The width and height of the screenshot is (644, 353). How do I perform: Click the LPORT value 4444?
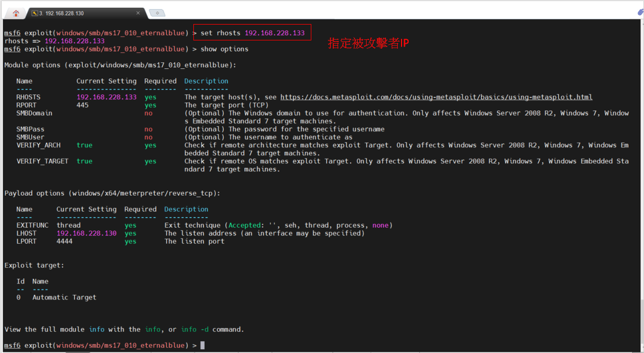64,241
